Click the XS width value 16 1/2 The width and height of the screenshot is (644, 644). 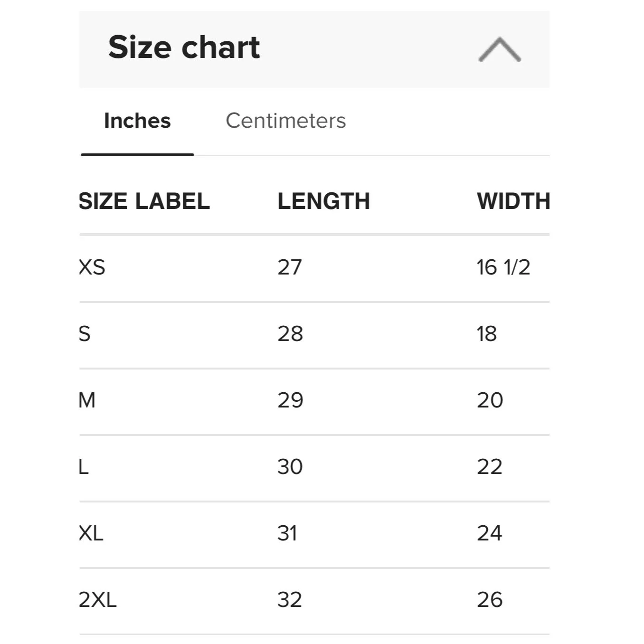[503, 267]
